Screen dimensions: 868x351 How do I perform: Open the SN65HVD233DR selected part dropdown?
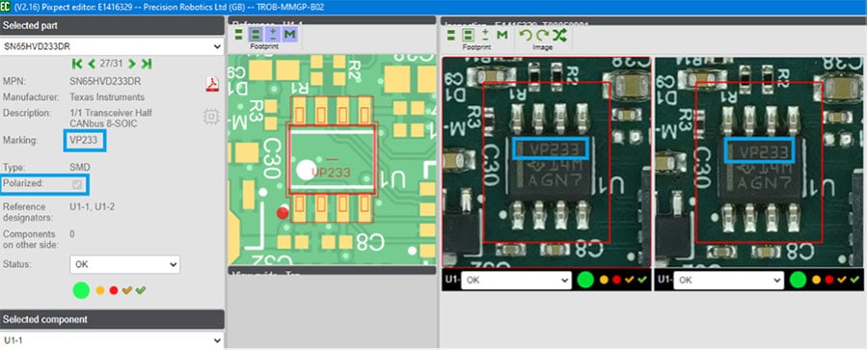point(113,46)
